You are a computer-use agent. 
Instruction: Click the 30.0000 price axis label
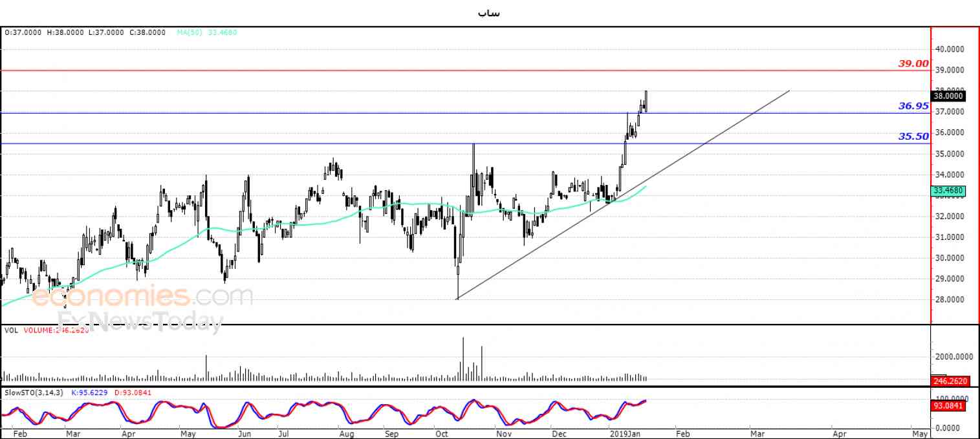coord(950,259)
